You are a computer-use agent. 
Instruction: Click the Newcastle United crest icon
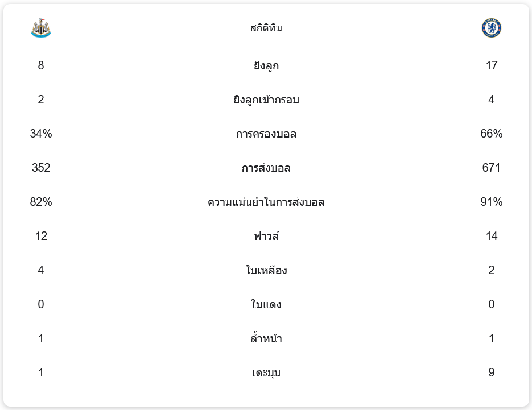coord(41,28)
